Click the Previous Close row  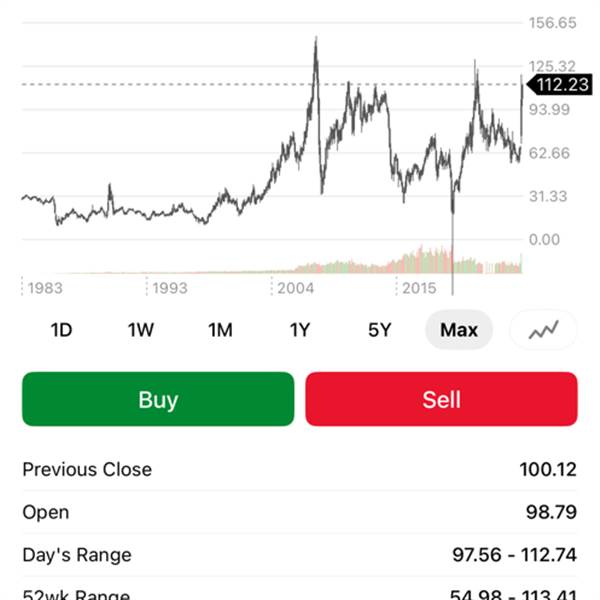(x=300, y=469)
